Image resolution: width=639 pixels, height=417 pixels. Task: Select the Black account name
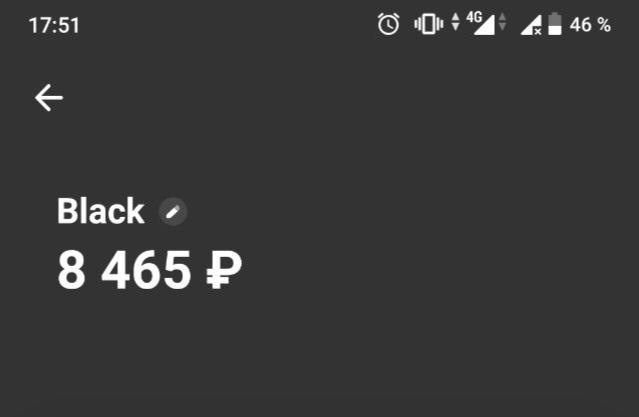101,211
